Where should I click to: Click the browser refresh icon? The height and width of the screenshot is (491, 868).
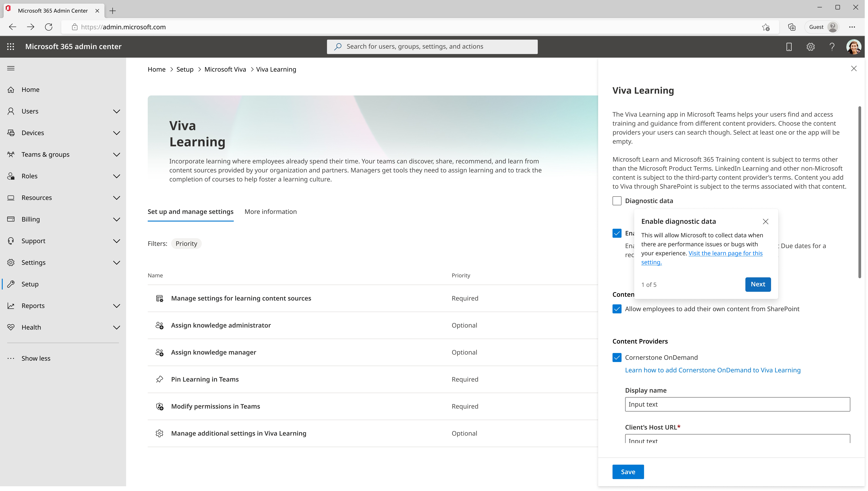click(49, 27)
